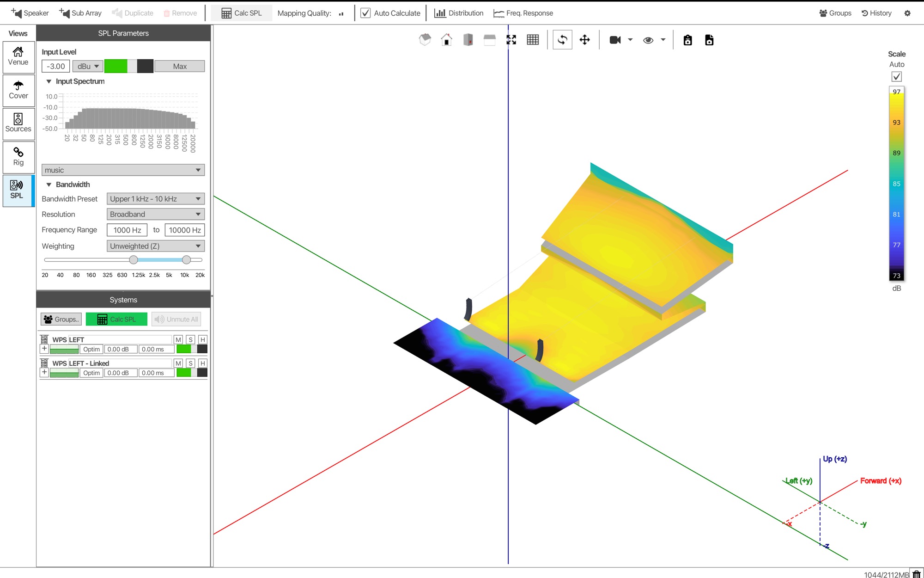
Task: Click the camera view icon
Action: point(615,40)
